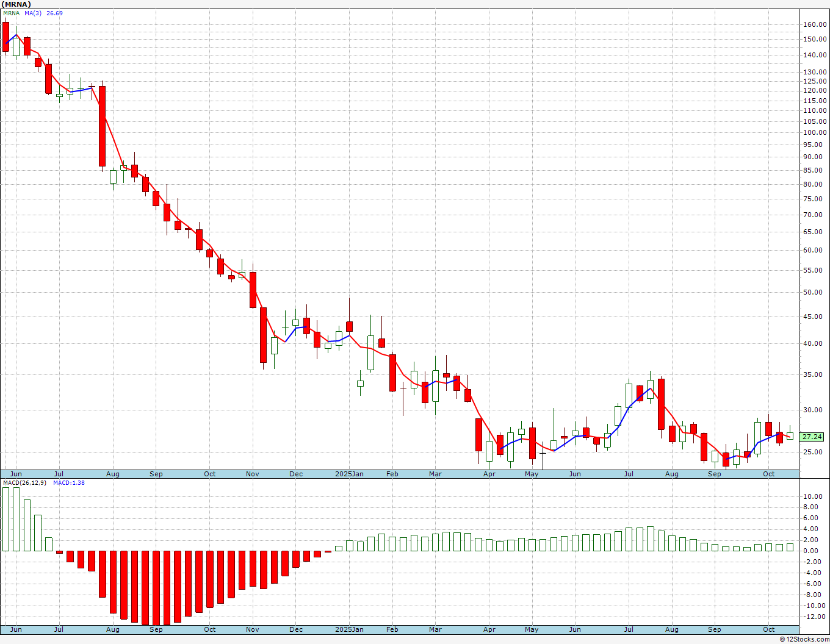Click the -10.00 MACD axis label
This screenshot has width=830, height=644.
click(x=814, y=606)
